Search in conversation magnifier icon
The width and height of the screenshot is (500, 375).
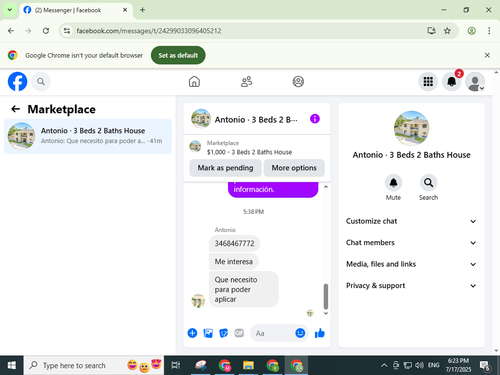point(428,183)
